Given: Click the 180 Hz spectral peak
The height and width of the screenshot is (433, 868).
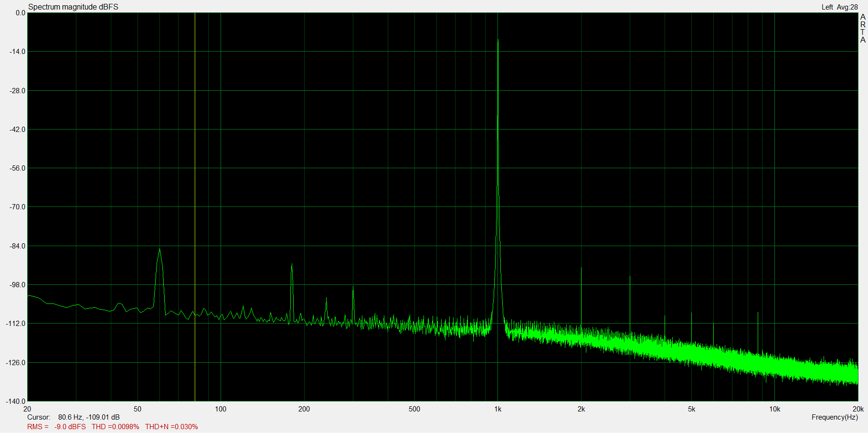Looking at the screenshot, I should [x=292, y=265].
